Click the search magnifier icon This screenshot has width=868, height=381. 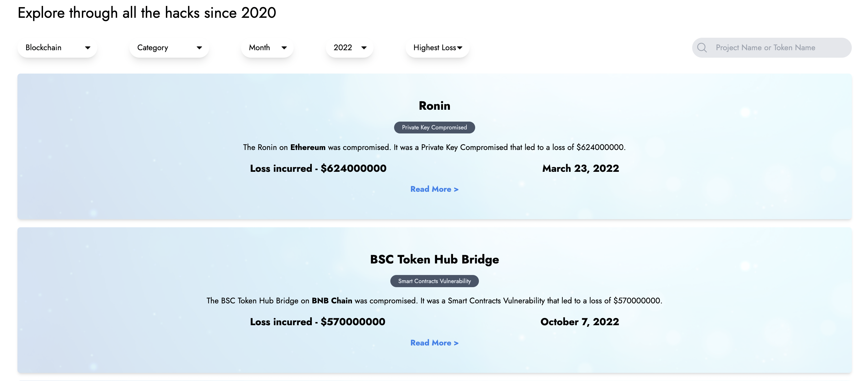(x=702, y=47)
